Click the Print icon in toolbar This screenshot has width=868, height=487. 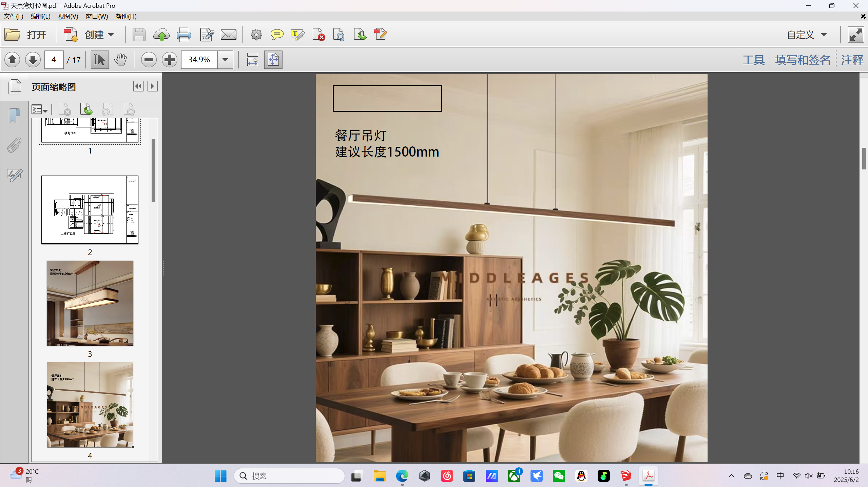[x=184, y=35]
